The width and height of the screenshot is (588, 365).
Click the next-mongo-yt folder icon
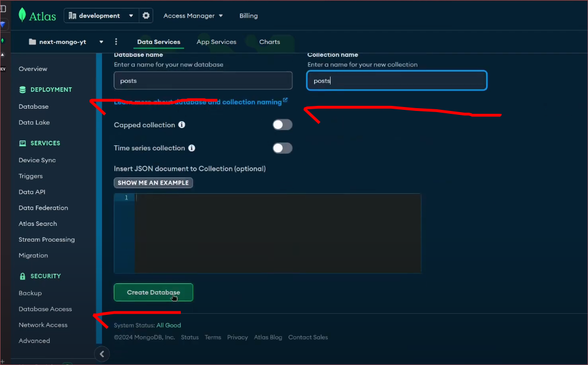[33, 42]
